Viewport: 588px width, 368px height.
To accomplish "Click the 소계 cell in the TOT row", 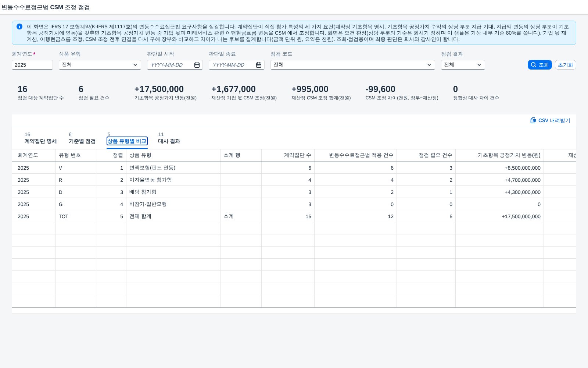I will (x=241, y=216).
